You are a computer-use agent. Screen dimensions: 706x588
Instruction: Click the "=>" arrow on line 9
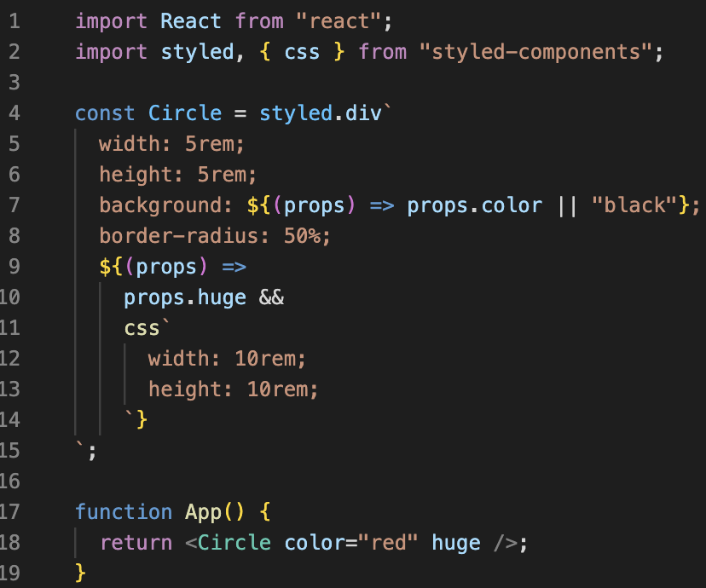coord(234,267)
